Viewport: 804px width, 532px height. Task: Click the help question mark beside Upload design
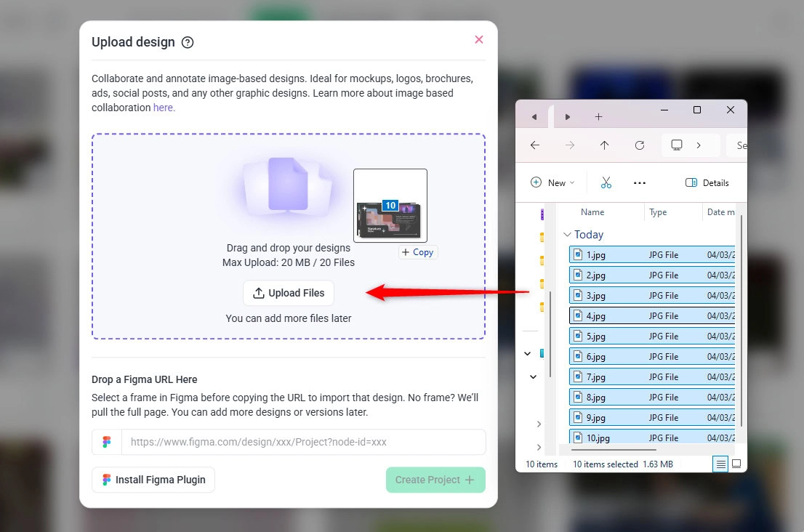[x=188, y=42]
